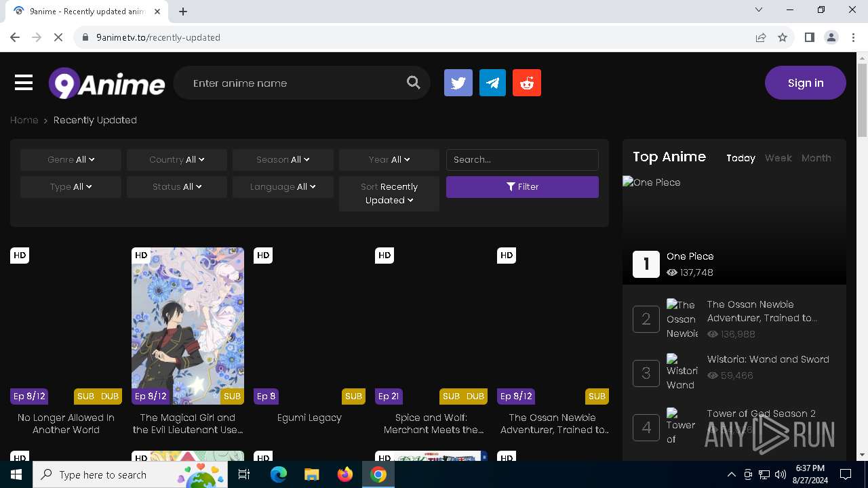
Task: Switch Top Anime to Week tab
Action: click(x=778, y=158)
